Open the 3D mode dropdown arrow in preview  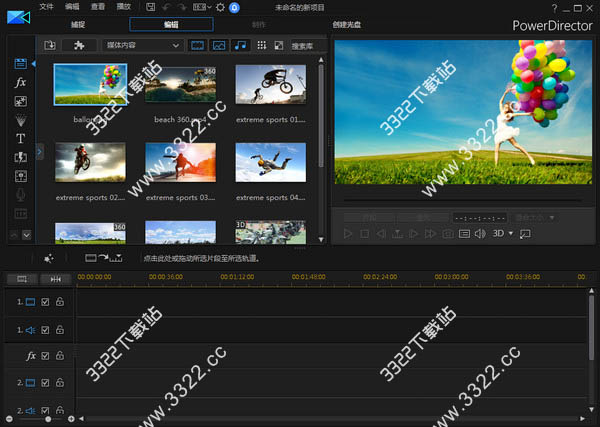(510, 233)
